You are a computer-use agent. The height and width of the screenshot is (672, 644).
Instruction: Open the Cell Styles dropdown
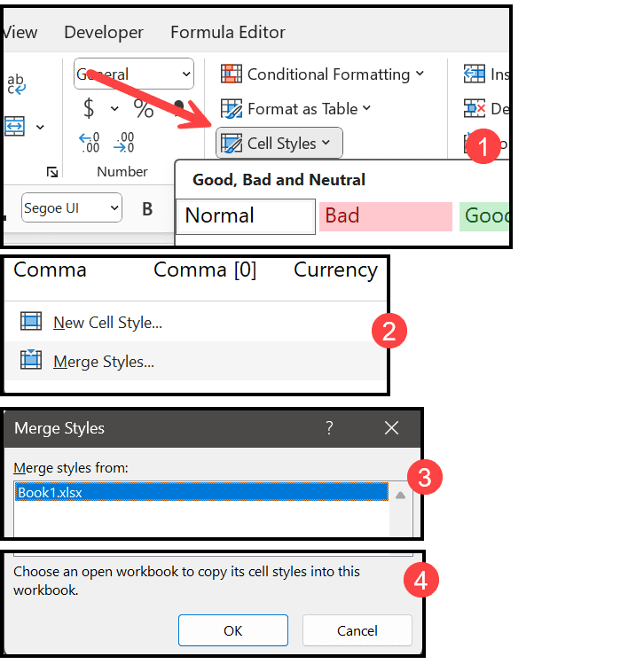coord(279,143)
